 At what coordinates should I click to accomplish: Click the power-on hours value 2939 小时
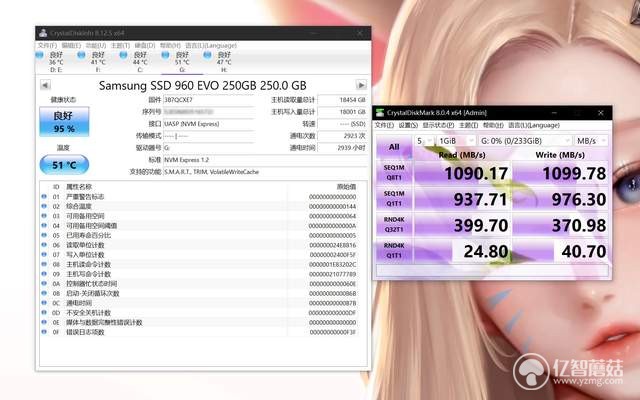click(x=342, y=148)
